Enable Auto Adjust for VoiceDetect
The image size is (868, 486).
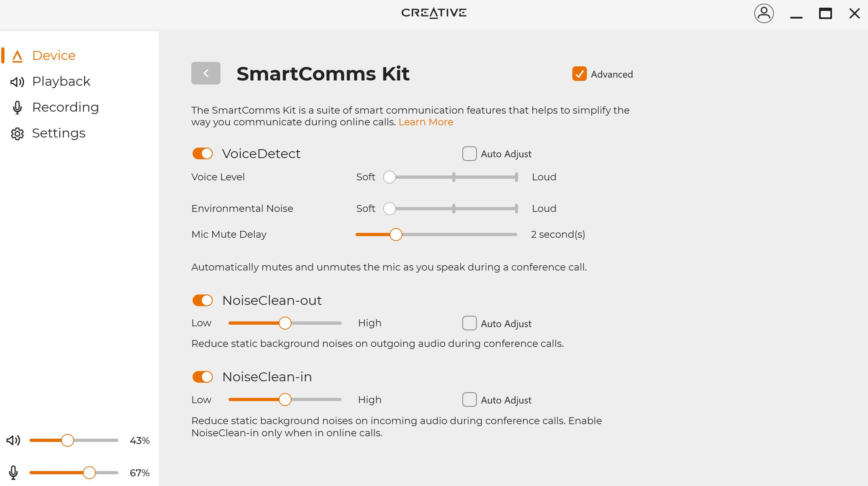(x=469, y=154)
